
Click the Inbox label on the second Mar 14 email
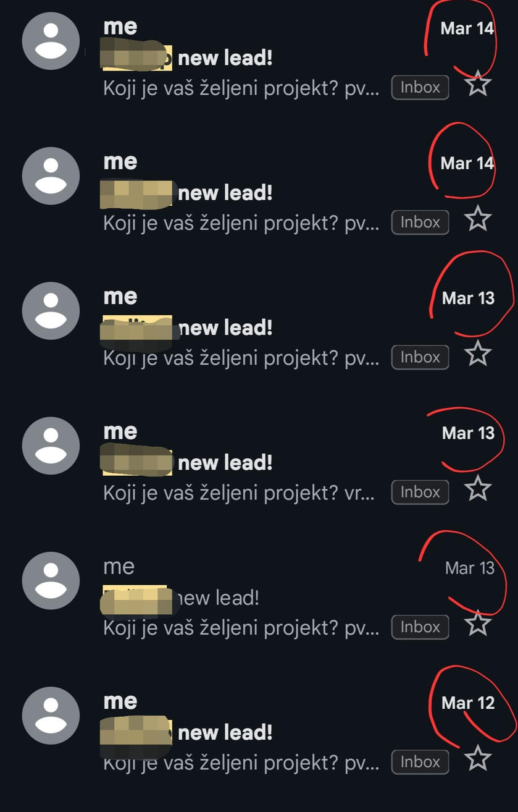point(420,222)
